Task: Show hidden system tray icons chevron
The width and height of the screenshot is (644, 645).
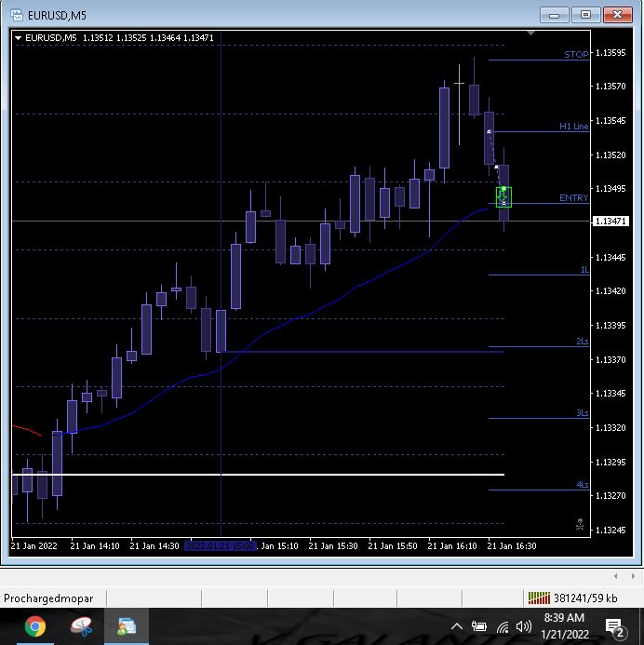Action: 457,627
